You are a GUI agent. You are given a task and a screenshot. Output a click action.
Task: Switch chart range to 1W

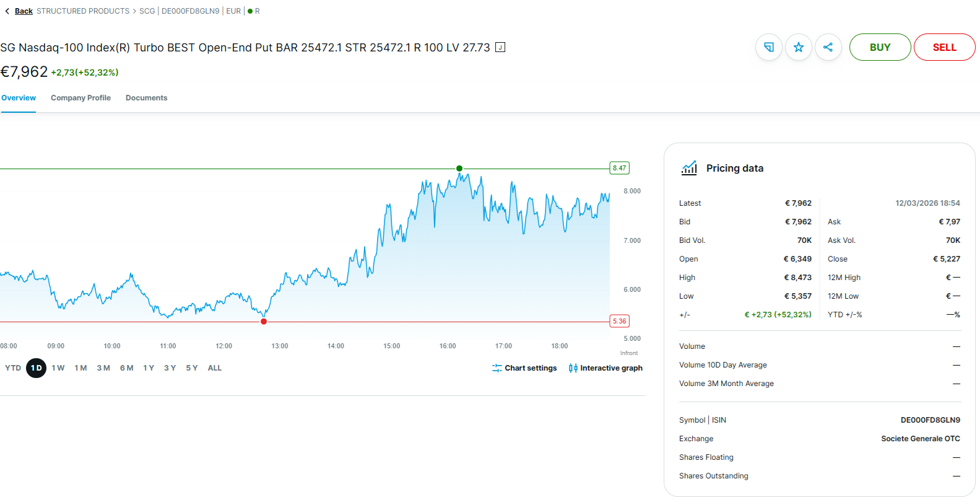(x=58, y=368)
